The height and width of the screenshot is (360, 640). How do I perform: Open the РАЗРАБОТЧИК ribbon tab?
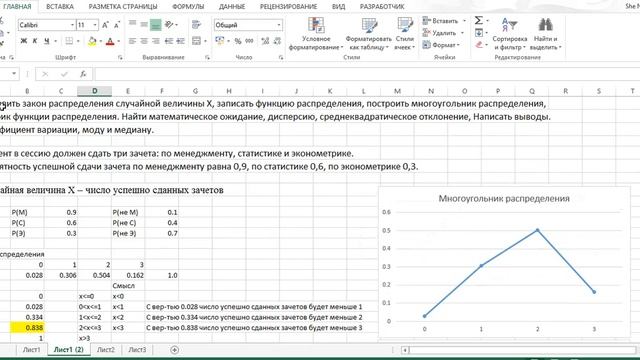point(382,7)
